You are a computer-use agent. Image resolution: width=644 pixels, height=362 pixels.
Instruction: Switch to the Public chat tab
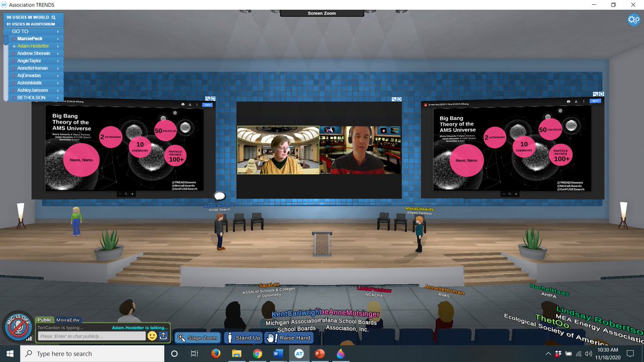(x=45, y=319)
